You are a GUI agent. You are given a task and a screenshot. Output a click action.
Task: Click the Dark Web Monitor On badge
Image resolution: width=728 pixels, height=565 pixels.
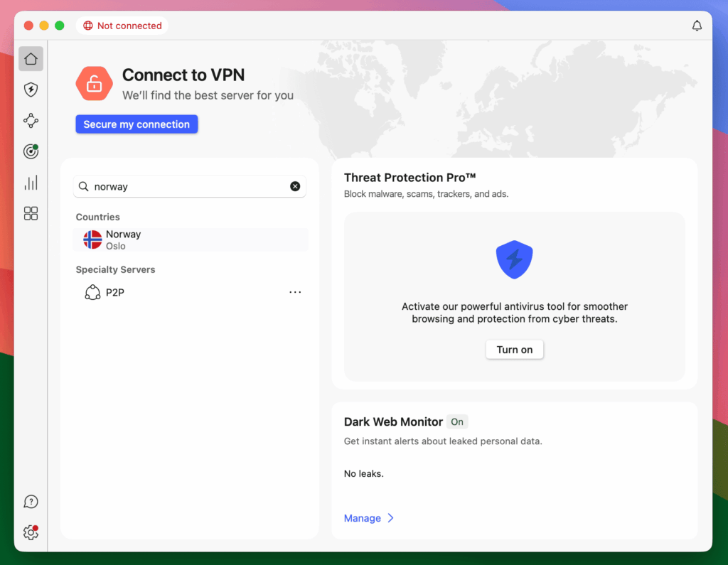[x=457, y=421]
